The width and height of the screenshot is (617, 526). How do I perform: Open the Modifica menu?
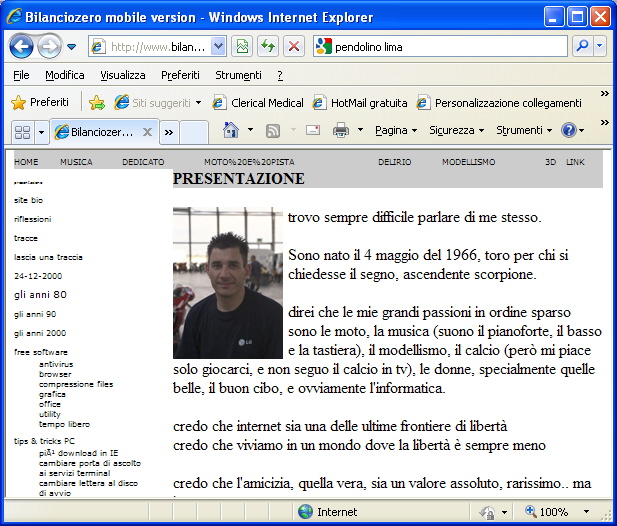click(x=65, y=75)
